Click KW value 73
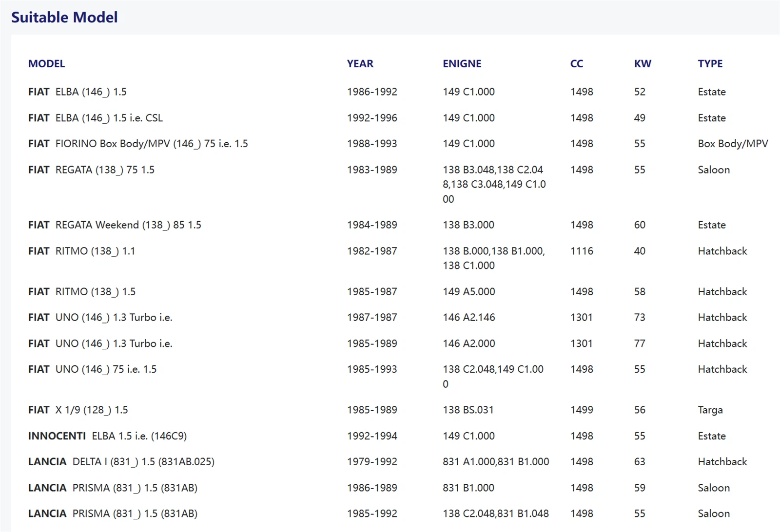The image size is (780, 532). pyautogui.click(x=640, y=318)
